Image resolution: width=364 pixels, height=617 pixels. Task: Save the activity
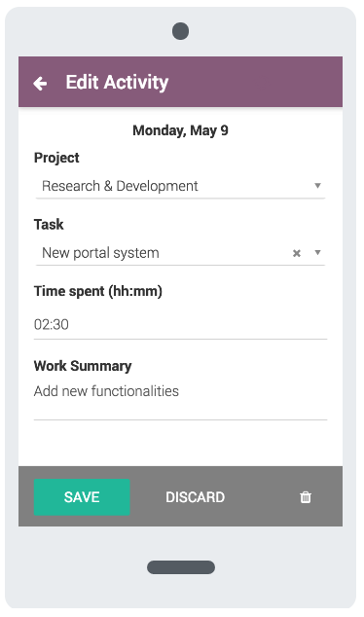click(82, 497)
